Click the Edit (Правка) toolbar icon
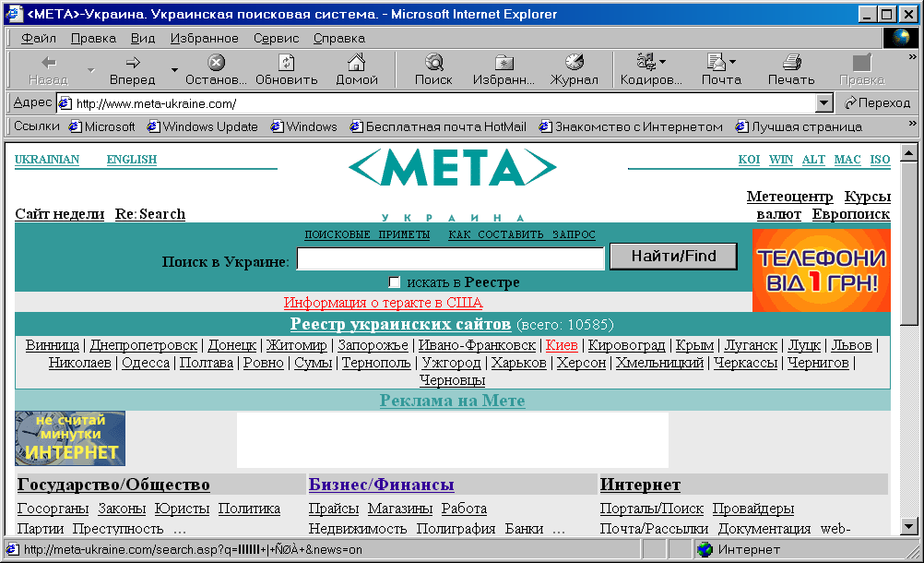 click(861, 62)
